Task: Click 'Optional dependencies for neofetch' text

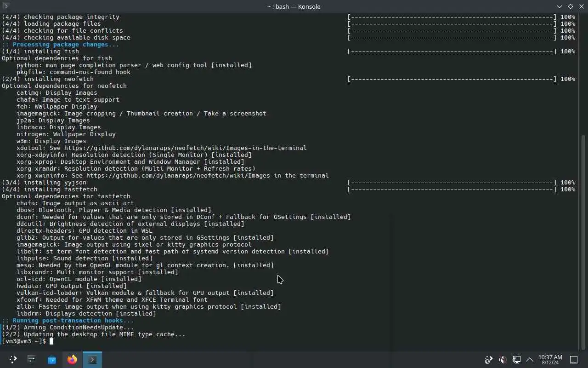Action: (x=64, y=86)
